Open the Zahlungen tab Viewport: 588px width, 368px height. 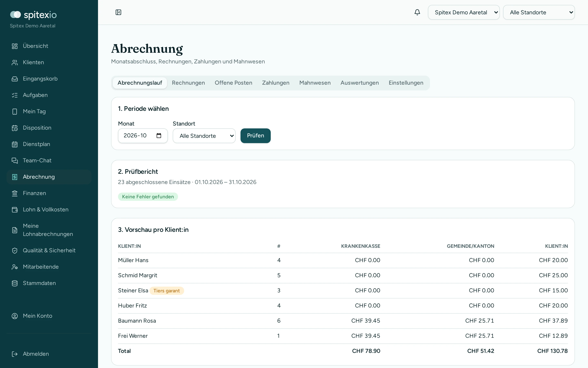pyautogui.click(x=276, y=83)
